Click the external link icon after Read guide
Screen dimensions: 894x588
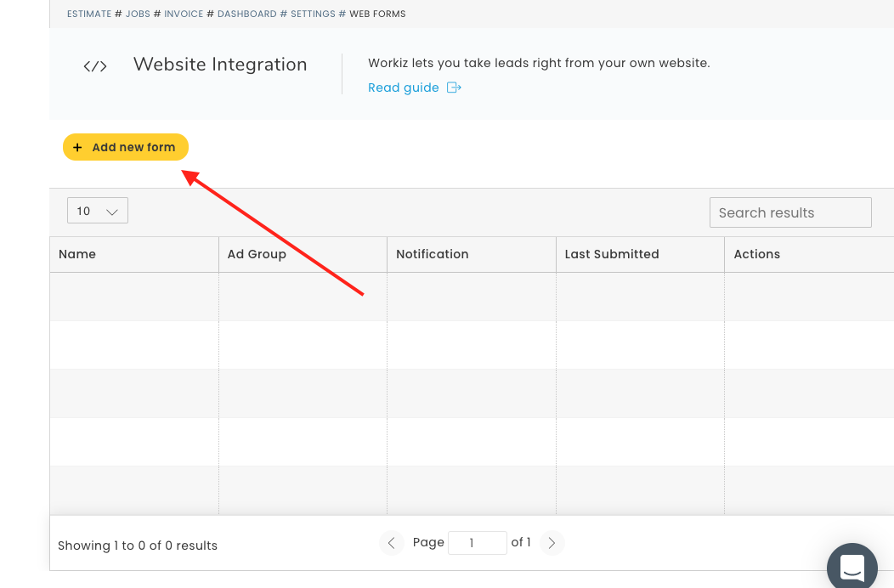tap(454, 87)
